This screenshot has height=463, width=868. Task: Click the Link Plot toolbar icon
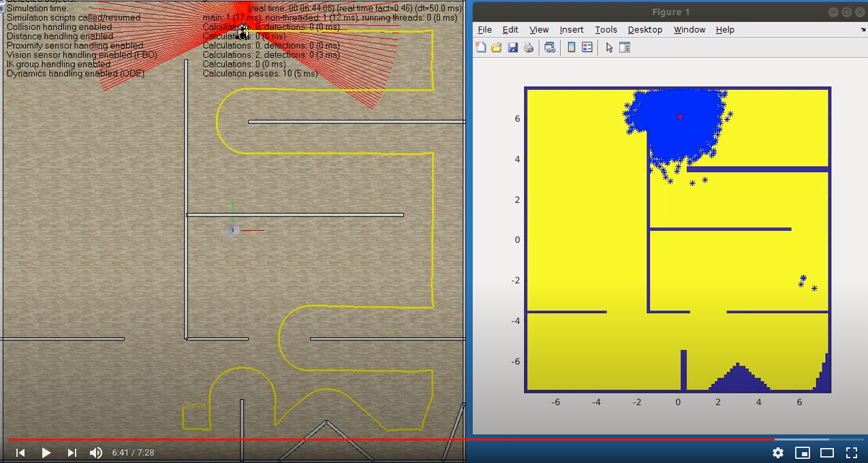549,48
